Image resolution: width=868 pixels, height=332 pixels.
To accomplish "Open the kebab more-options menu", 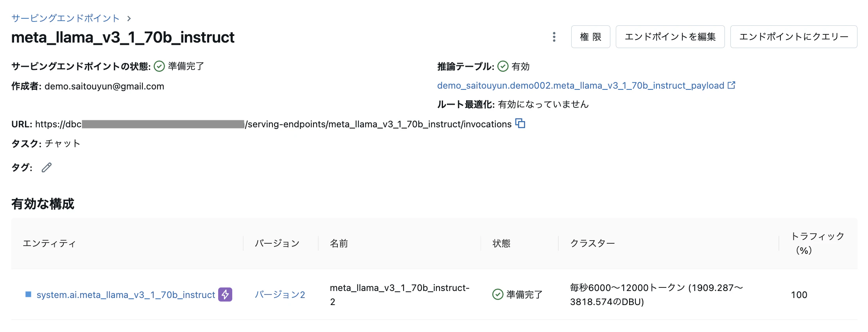I will pyautogui.click(x=554, y=37).
